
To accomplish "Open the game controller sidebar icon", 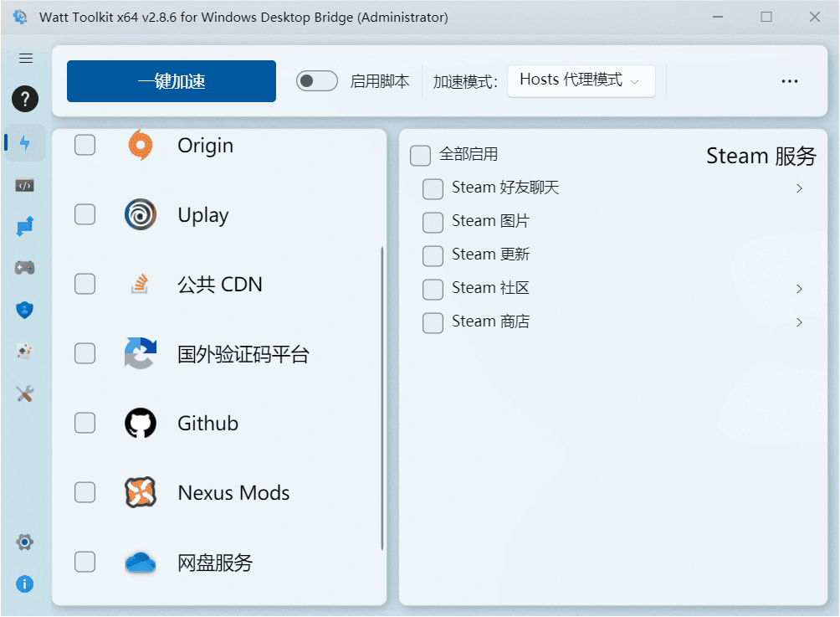I will (24, 268).
